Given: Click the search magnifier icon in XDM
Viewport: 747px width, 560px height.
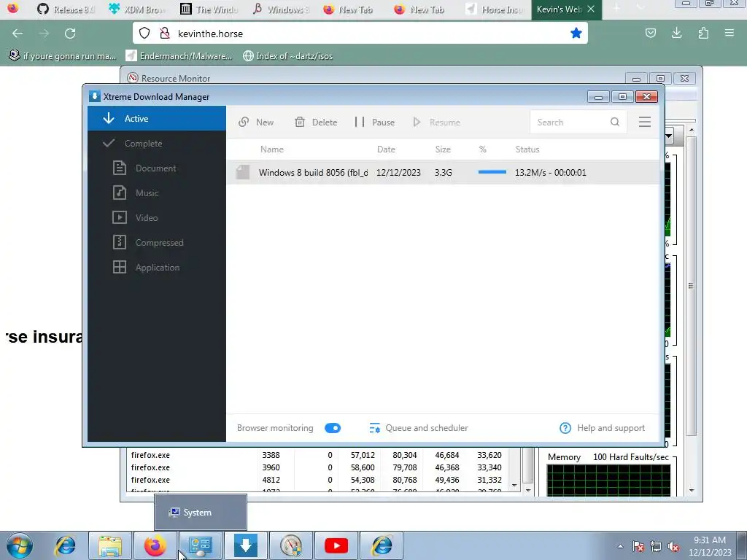Looking at the screenshot, I should pyautogui.click(x=615, y=122).
